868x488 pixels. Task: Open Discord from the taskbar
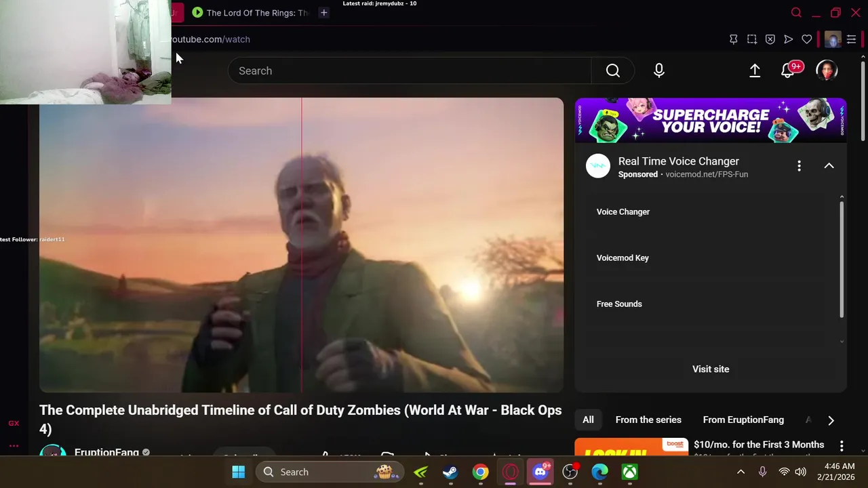tap(540, 472)
